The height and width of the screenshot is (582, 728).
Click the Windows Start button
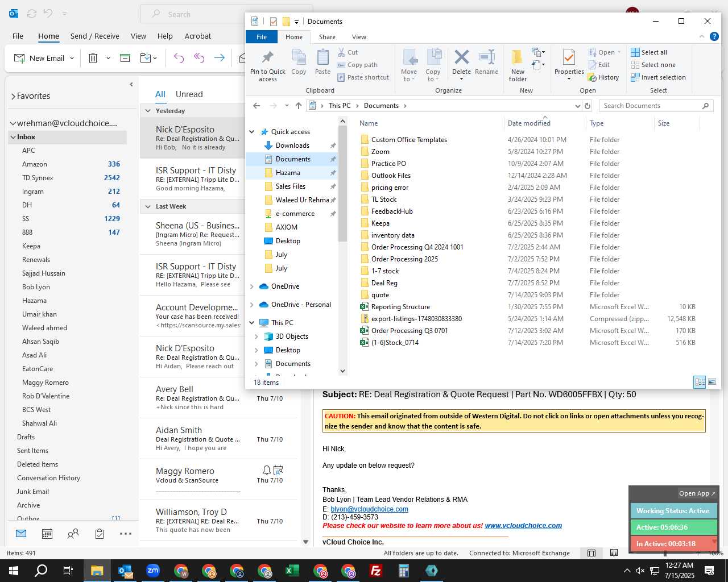14,571
